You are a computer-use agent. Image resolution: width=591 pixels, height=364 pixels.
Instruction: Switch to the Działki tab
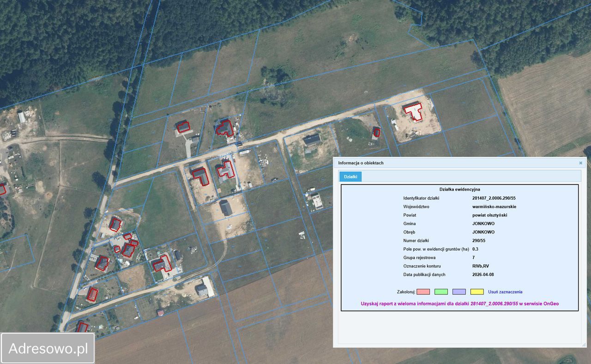click(350, 177)
